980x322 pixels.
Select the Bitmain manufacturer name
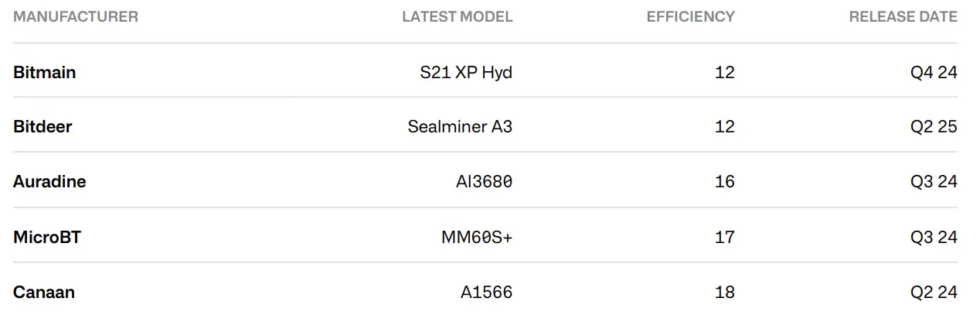tap(45, 72)
